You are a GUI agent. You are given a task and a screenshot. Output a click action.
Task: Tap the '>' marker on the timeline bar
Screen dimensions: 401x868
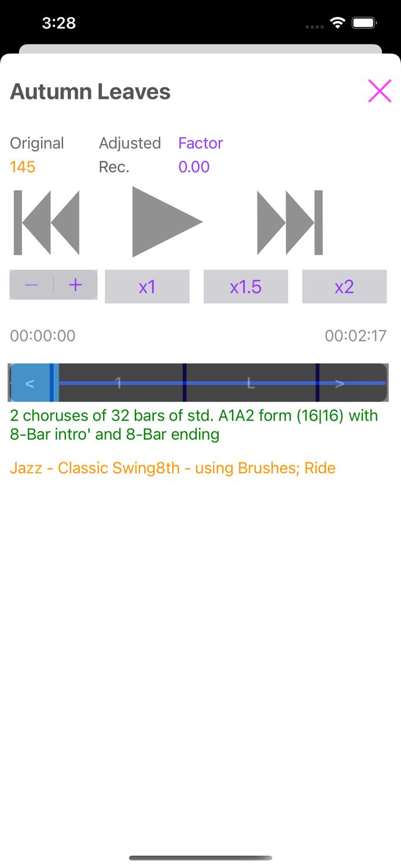pyautogui.click(x=340, y=382)
